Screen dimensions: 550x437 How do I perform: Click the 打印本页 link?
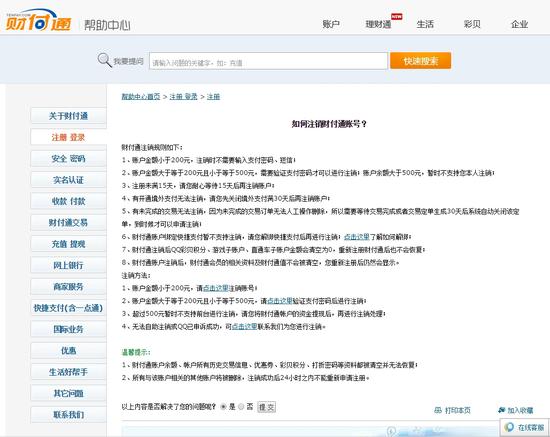pos(457,410)
